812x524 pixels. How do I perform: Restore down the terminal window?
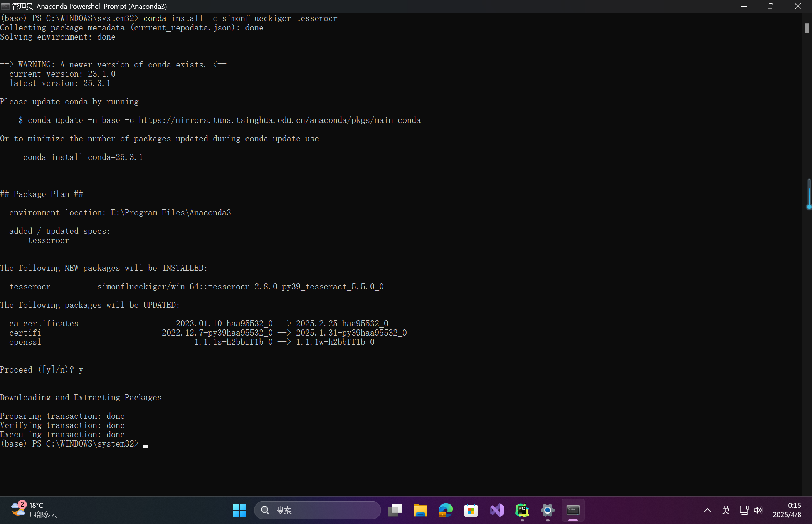coord(770,6)
